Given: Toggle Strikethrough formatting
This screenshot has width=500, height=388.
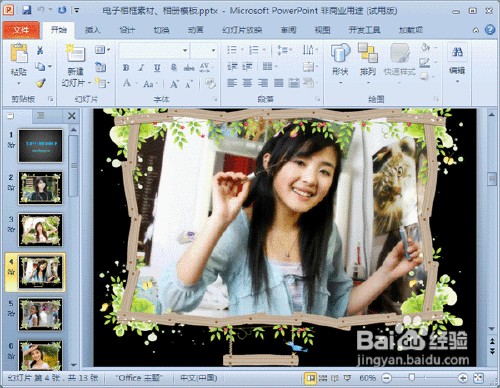Looking at the screenshot, I should pos(189,68).
